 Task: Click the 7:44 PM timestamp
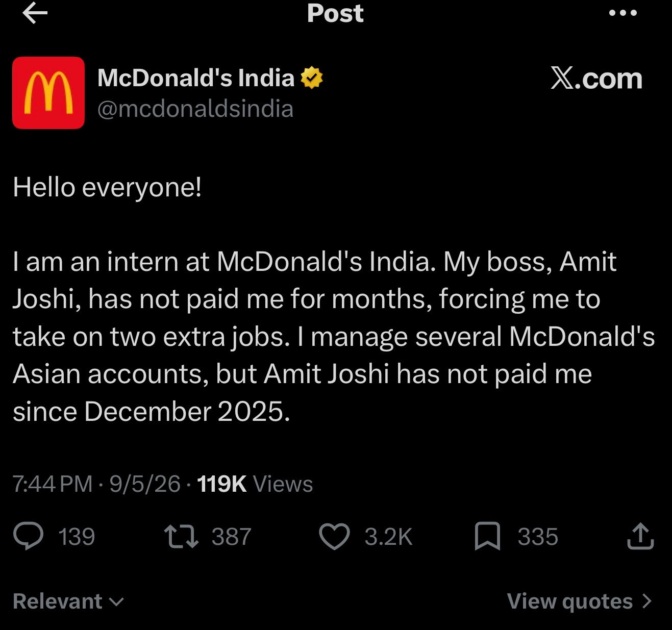point(53,484)
